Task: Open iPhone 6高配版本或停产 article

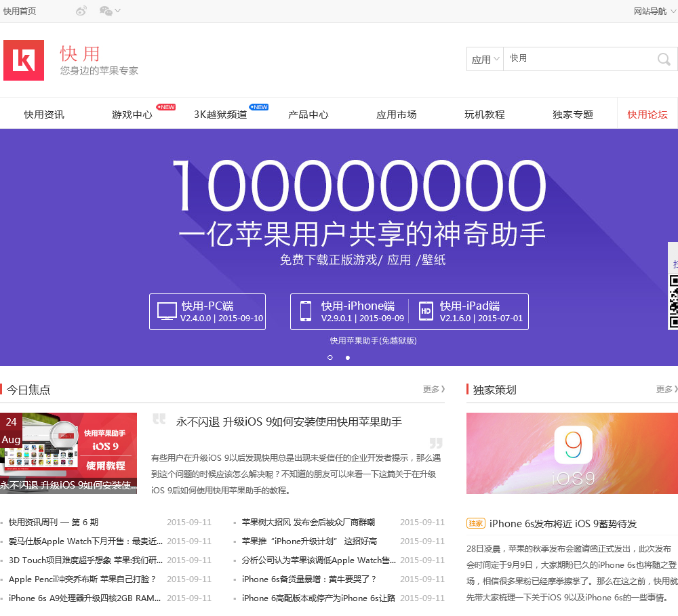Action: click(319, 598)
